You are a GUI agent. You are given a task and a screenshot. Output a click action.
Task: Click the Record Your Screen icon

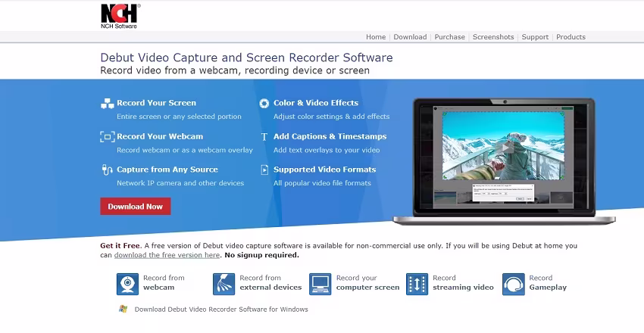click(x=107, y=104)
